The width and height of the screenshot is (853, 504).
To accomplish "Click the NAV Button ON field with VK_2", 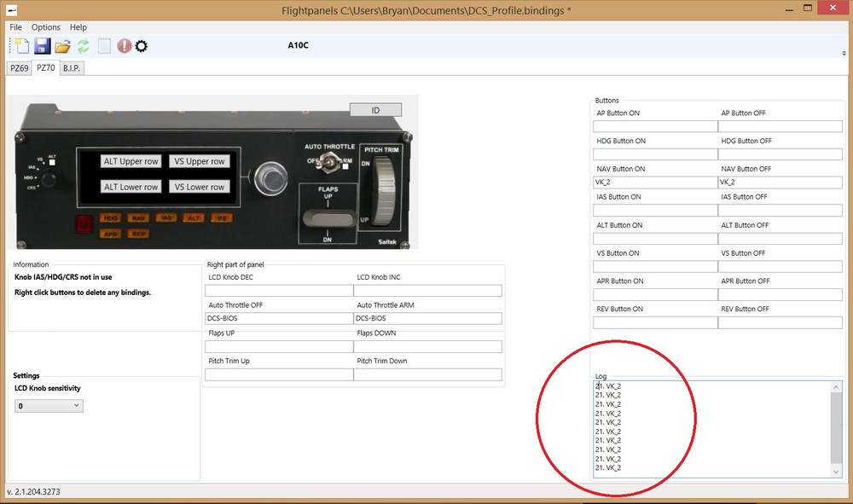I will point(655,182).
